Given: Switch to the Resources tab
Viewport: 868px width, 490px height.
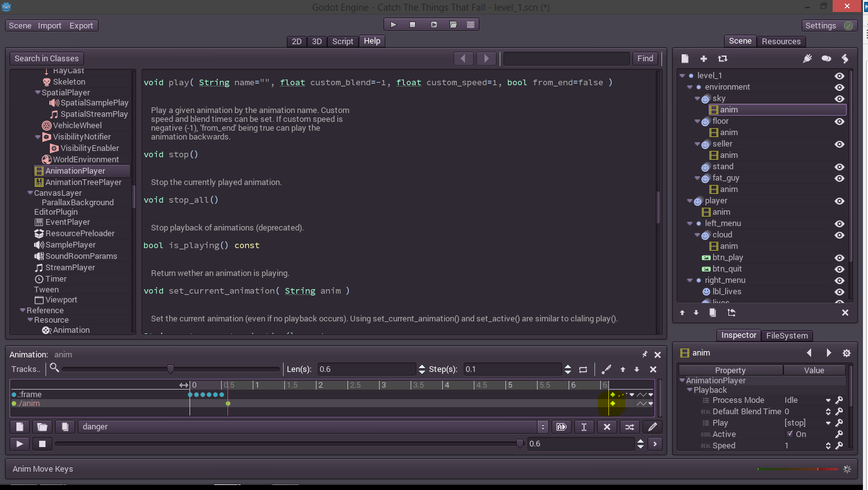Looking at the screenshot, I should click(781, 41).
